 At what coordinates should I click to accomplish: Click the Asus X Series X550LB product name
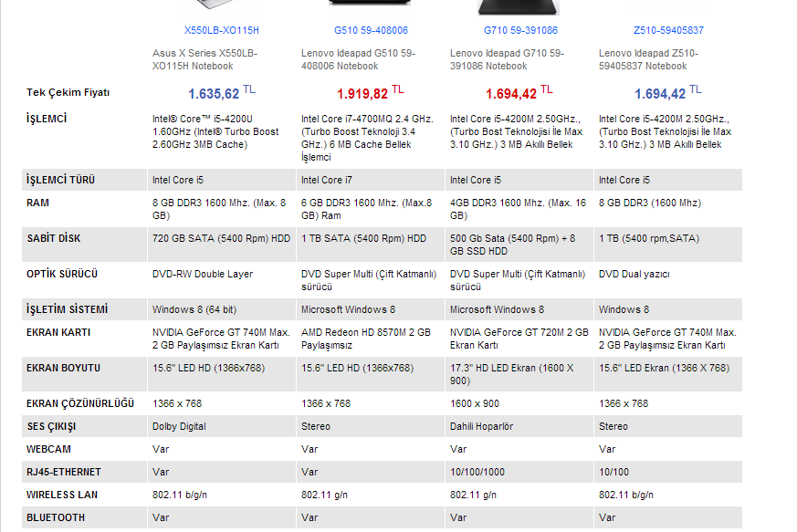204,59
